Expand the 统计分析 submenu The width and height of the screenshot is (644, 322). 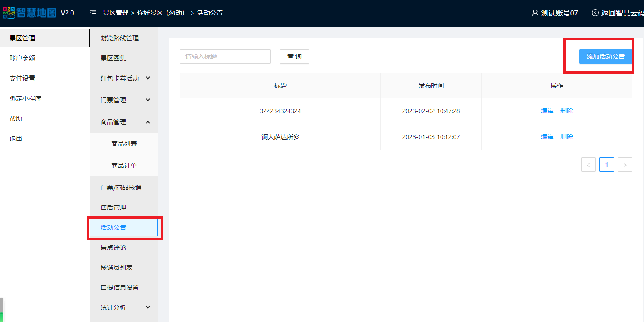148,307
